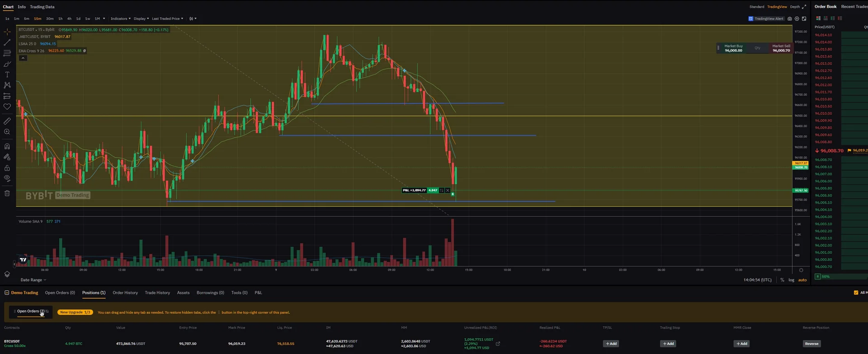Select the 1h timeframe
Image resolution: width=868 pixels, height=354 pixels.
point(60,19)
